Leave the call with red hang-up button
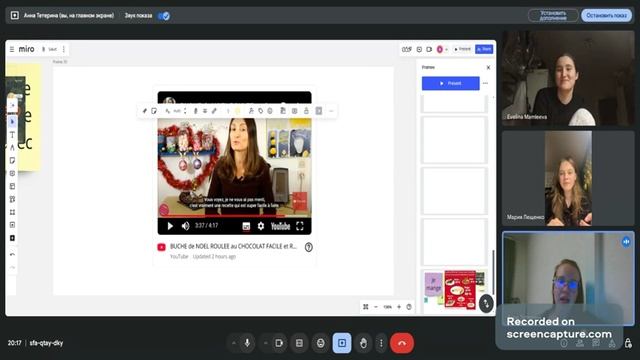 (x=402, y=343)
